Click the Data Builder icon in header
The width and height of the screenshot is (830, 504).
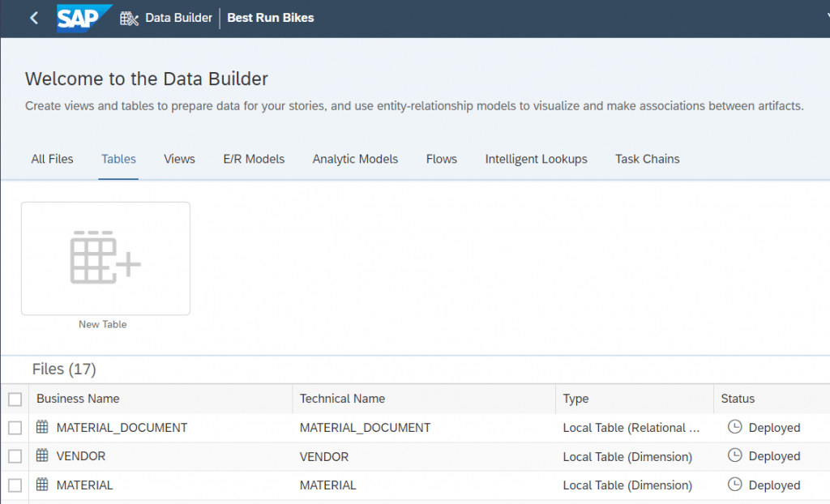(x=129, y=19)
